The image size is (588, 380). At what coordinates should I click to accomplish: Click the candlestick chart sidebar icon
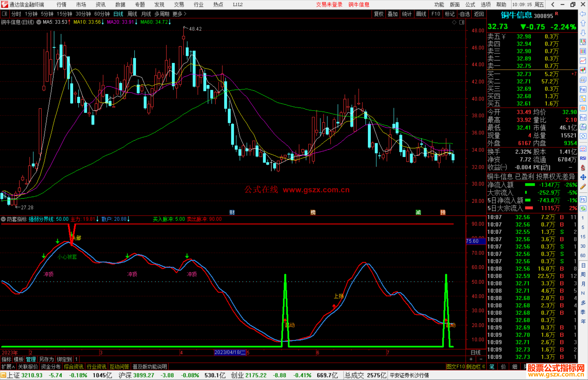[583, 70]
